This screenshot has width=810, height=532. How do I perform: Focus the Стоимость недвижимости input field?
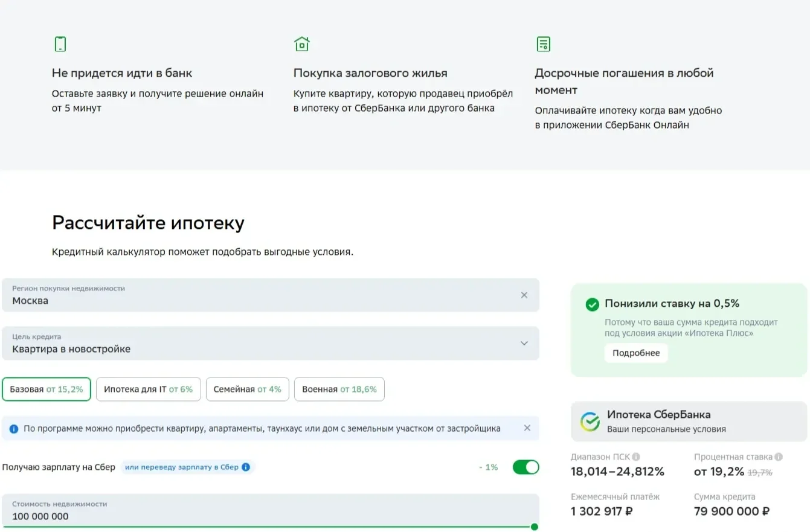pyautogui.click(x=271, y=511)
